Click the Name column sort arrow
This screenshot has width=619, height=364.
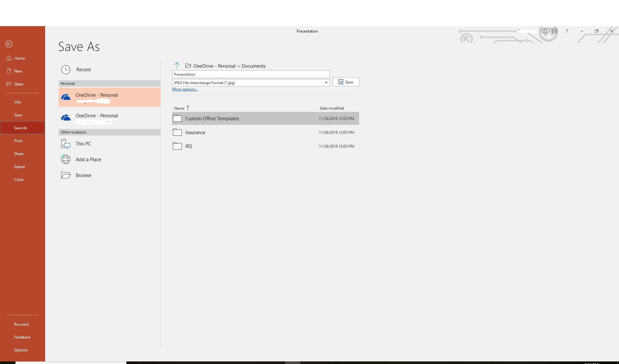pyautogui.click(x=187, y=108)
